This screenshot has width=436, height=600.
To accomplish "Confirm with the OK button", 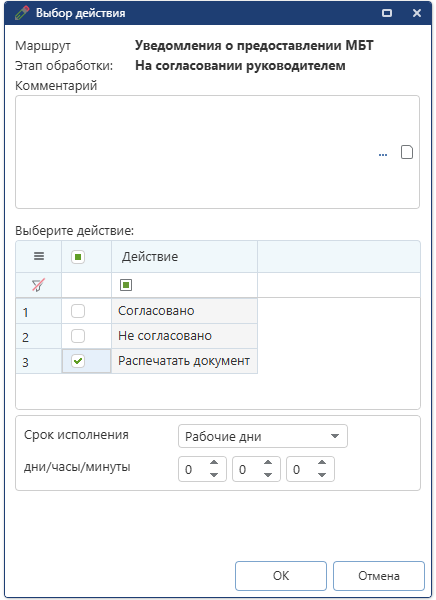I will click(281, 576).
